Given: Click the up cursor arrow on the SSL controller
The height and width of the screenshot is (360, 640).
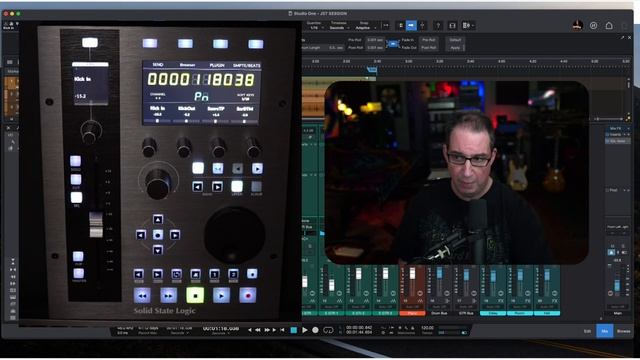Looking at the screenshot, I should click(158, 220).
